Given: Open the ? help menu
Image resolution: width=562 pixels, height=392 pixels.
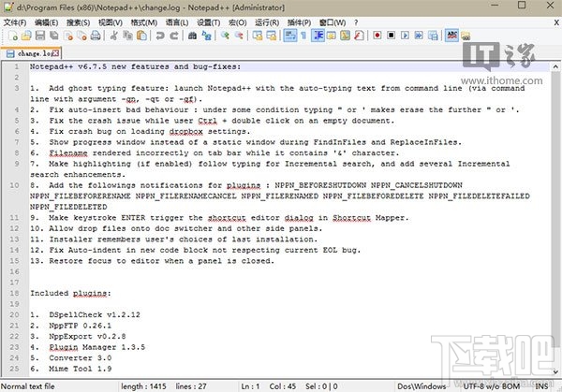Looking at the screenshot, I should 356,22.
